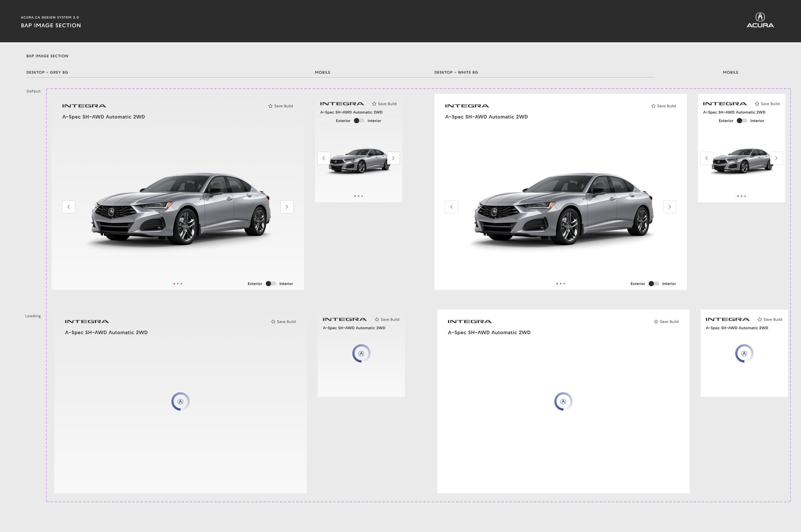Click 'DESKTOP – WHITE BG' column heading
The height and width of the screenshot is (532, 801).
click(x=456, y=72)
